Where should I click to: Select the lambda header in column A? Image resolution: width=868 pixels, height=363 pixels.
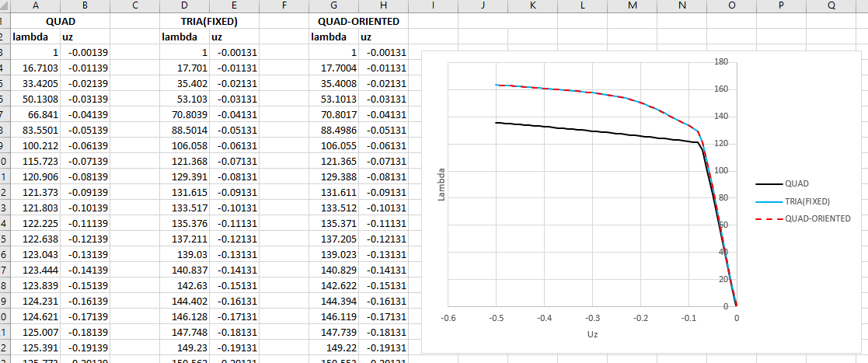[x=36, y=37]
